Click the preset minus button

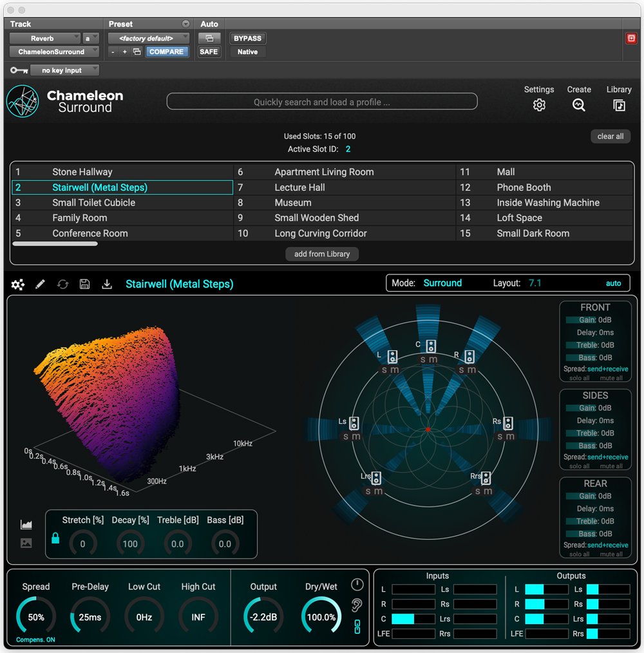tap(113, 52)
